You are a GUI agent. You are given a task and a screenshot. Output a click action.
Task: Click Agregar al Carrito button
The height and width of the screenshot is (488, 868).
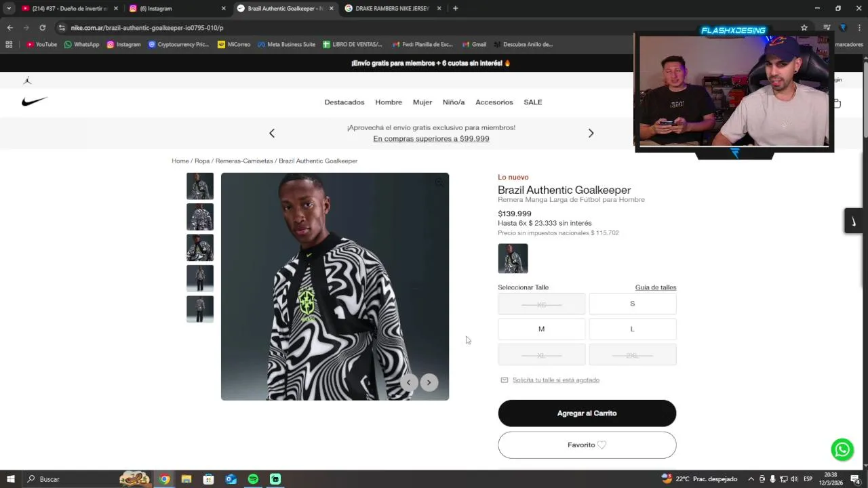[x=587, y=413]
